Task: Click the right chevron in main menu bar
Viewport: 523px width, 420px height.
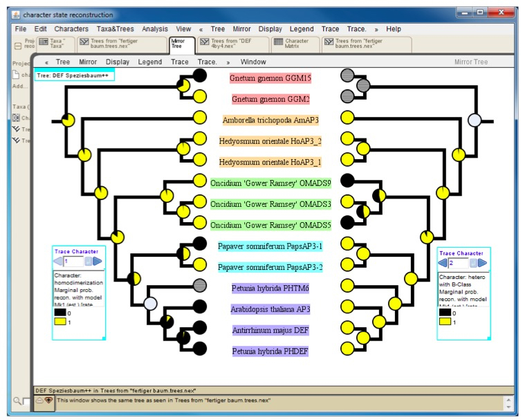Action: pos(376,29)
